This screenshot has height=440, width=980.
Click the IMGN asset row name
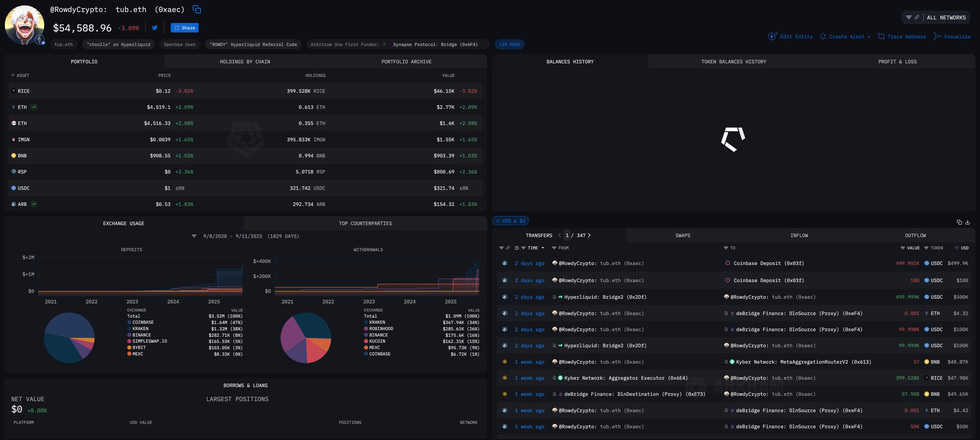(x=24, y=140)
